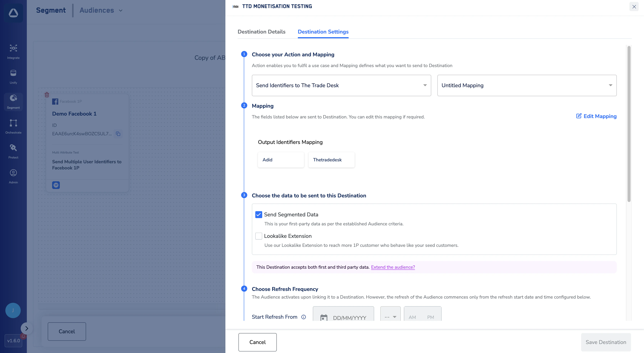Click Cancel button in background page
The width and height of the screenshot is (644, 353).
click(x=67, y=331)
